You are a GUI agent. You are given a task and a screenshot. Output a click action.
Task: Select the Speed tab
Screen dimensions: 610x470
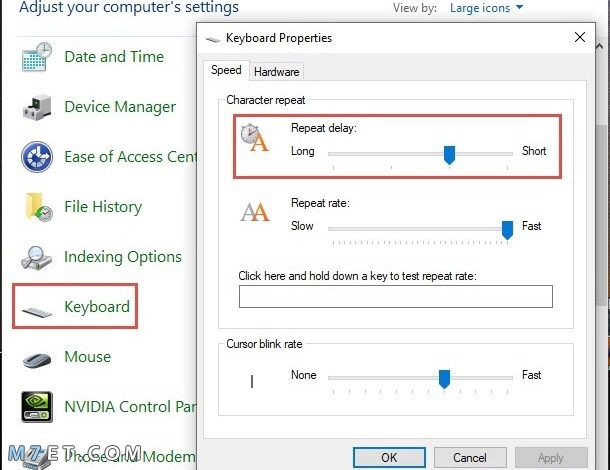point(226,70)
